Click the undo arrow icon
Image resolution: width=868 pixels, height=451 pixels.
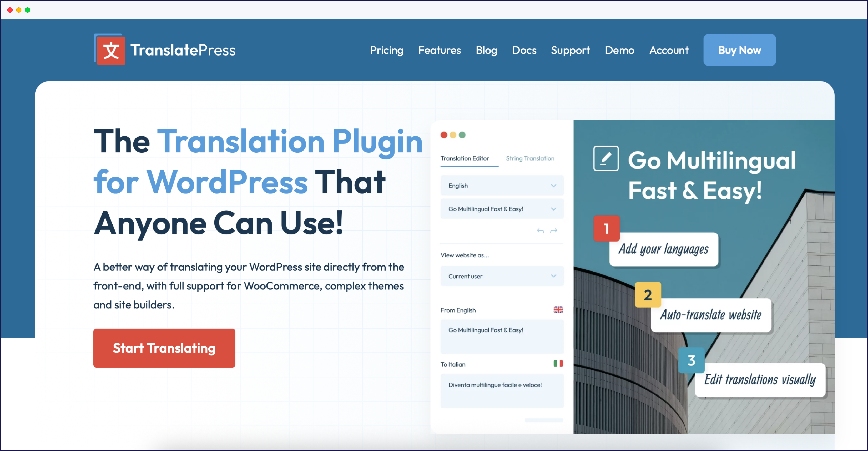coord(540,230)
